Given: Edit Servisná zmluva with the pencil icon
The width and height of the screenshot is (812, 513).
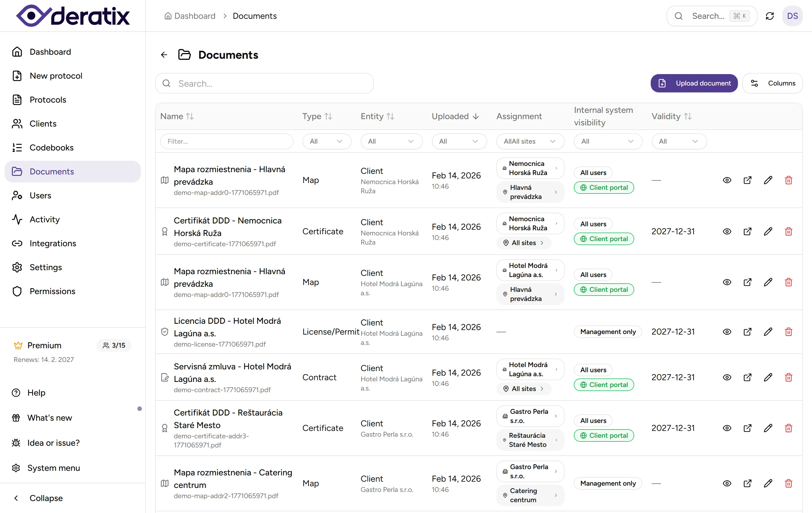Looking at the screenshot, I should pyautogui.click(x=768, y=377).
